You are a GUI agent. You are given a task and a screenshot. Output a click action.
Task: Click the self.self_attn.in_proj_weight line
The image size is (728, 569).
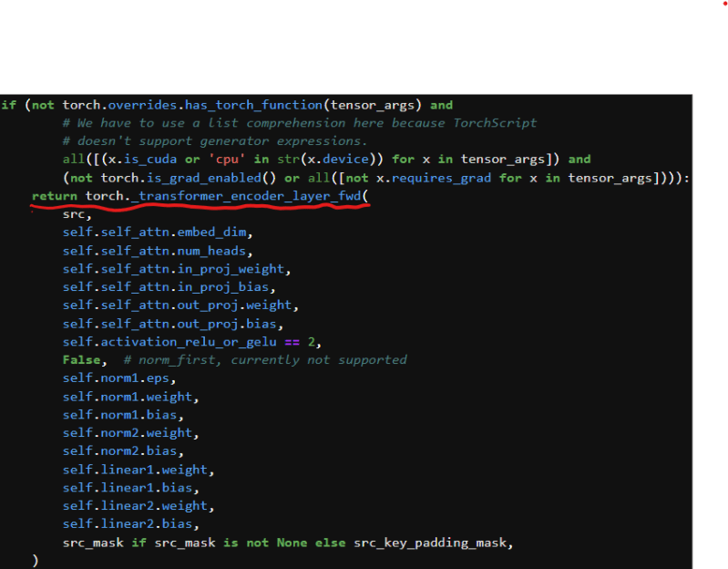coord(177,269)
